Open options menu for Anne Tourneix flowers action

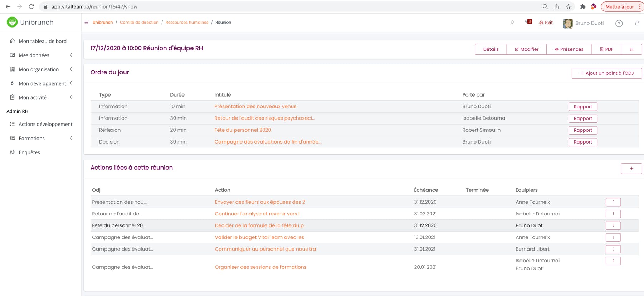pos(613,202)
